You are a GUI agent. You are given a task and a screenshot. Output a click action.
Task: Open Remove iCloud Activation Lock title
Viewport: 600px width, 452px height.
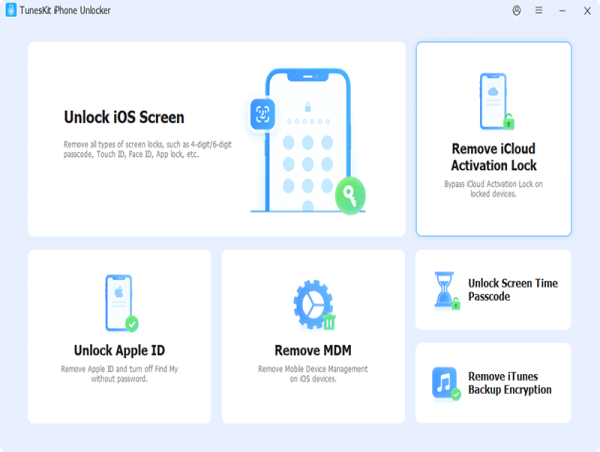click(494, 157)
